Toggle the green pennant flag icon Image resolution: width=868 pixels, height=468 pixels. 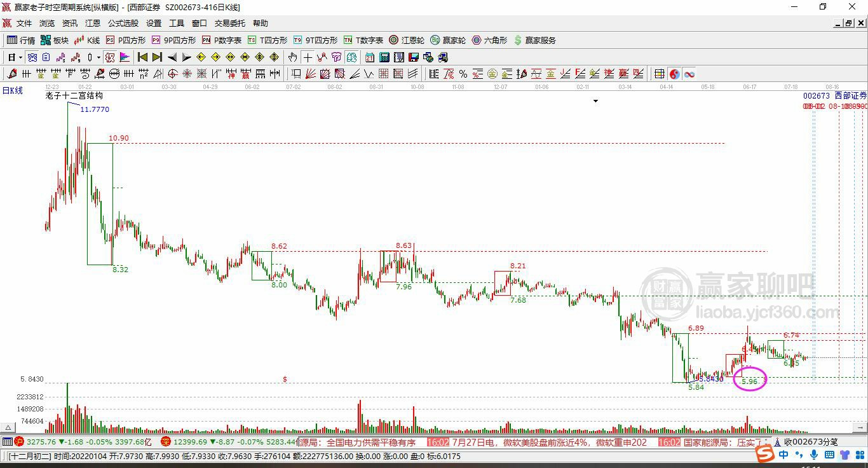pyautogui.click(x=124, y=57)
